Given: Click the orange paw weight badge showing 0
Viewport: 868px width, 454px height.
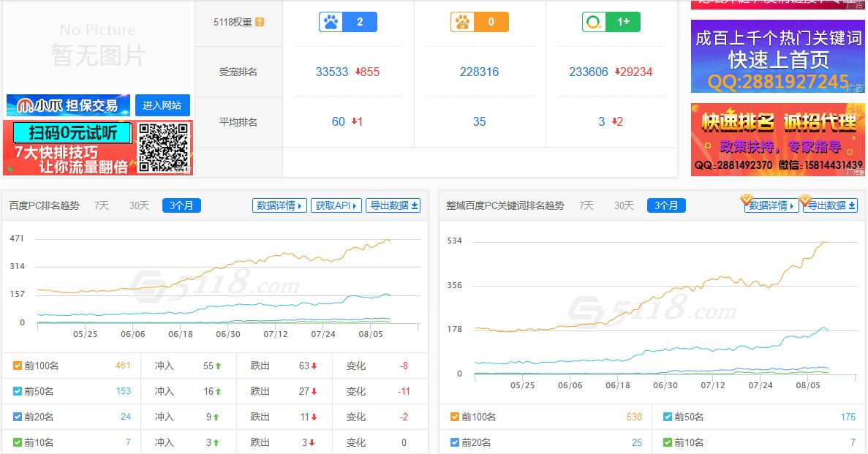Looking at the screenshot, I should (480, 22).
